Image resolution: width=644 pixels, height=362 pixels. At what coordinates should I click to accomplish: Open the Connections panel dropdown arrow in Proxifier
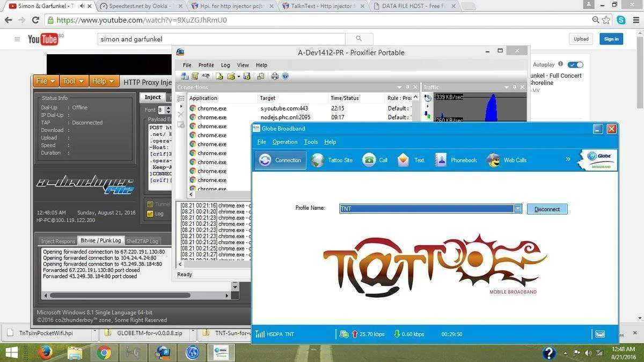pyautogui.click(x=399, y=87)
